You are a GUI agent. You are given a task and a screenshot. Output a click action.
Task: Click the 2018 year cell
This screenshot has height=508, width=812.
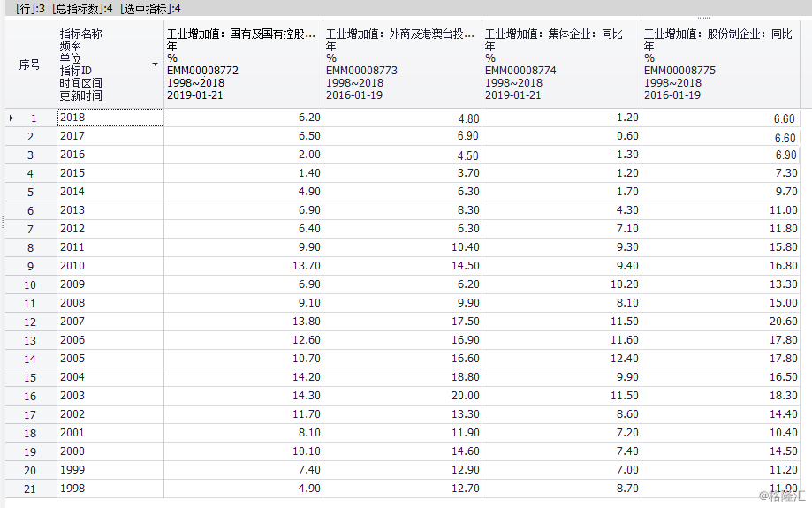(110, 117)
